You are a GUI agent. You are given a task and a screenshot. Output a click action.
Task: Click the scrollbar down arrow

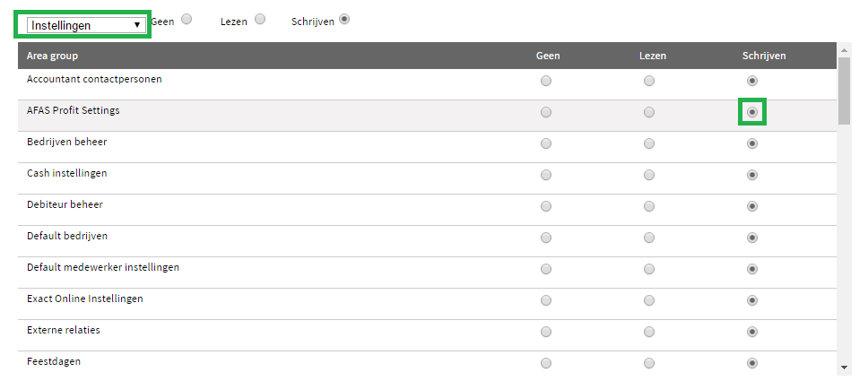(844, 368)
